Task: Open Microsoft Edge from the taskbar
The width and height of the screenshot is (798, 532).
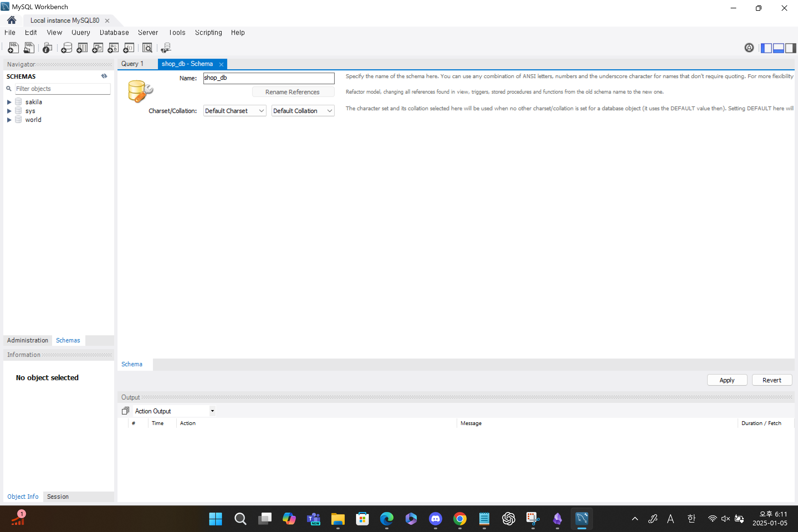Action: coord(387,519)
